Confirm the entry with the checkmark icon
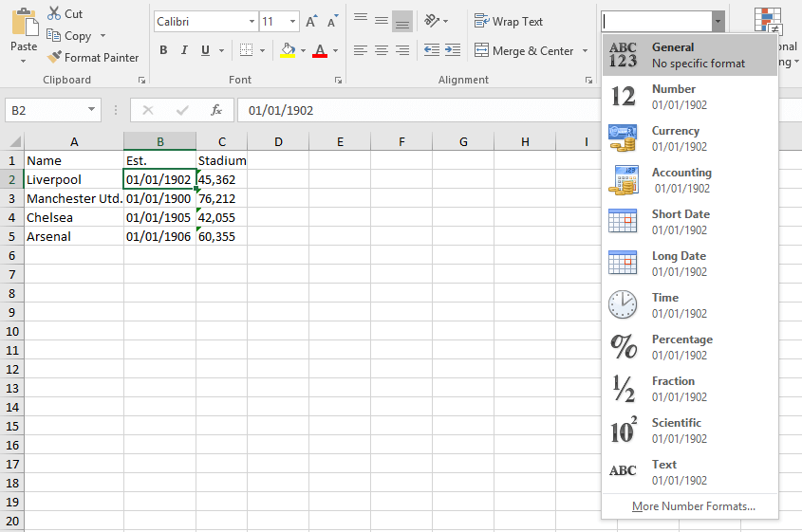The image size is (802, 532). click(x=182, y=110)
